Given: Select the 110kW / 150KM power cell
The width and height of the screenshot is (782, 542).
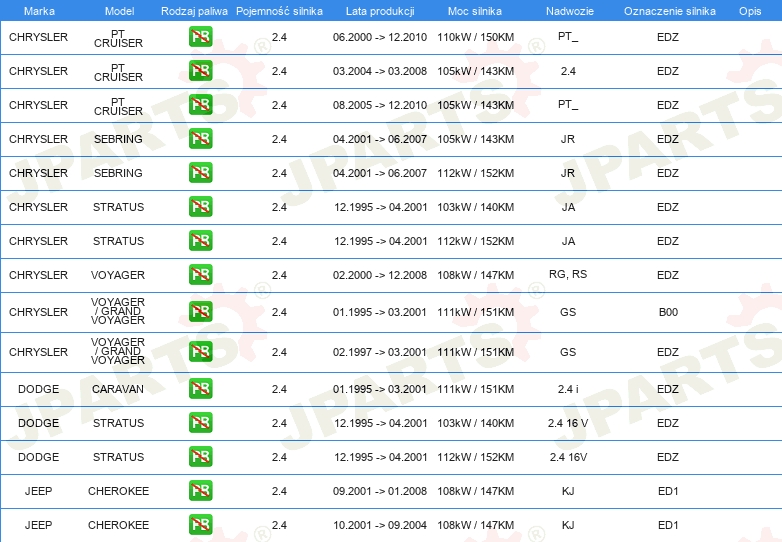Looking at the screenshot, I should (x=476, y=37).
